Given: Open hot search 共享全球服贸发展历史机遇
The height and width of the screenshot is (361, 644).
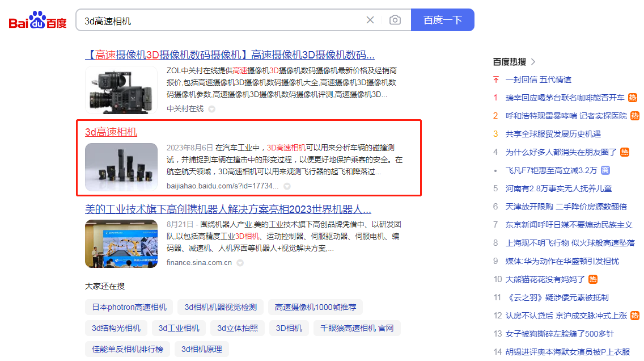Looking at the screenshot, I should click(553, 134).
